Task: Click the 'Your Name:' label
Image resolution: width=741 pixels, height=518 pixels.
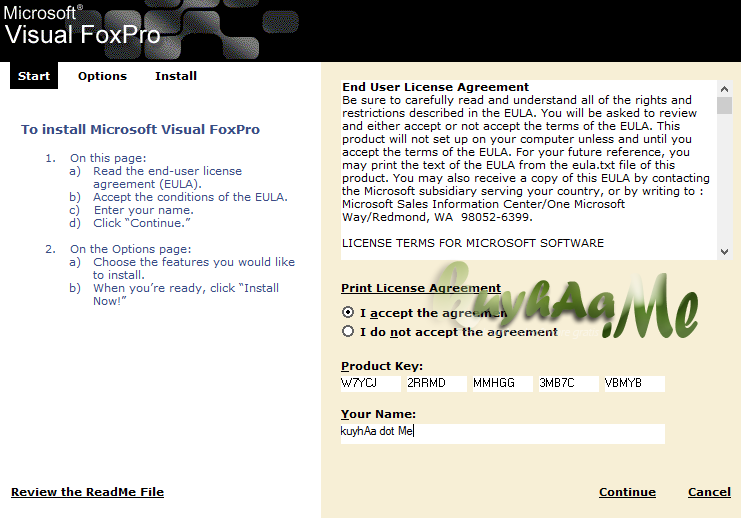Action: point(378,414)
